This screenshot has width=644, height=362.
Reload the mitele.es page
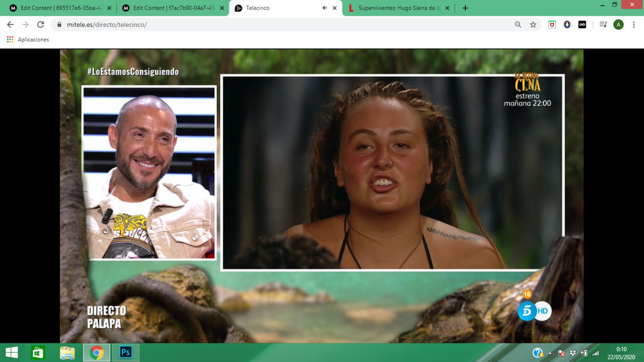point(40,24)
